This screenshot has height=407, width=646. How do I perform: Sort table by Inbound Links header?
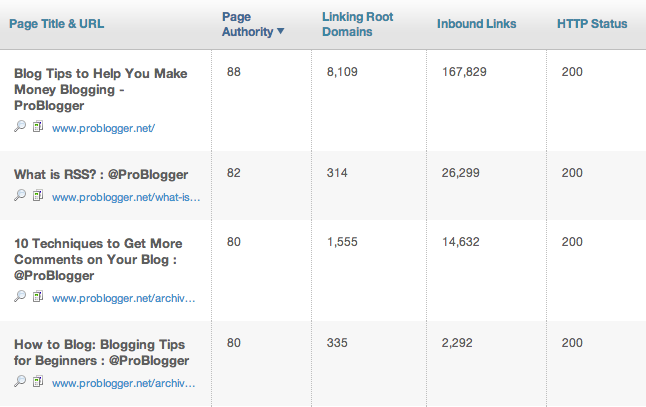click(476, 24)
